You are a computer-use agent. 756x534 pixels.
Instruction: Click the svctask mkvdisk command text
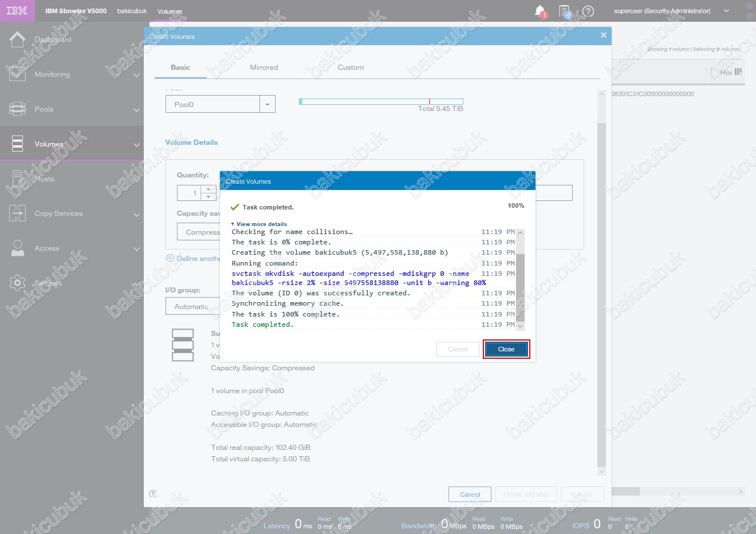[x=359, y=278]
